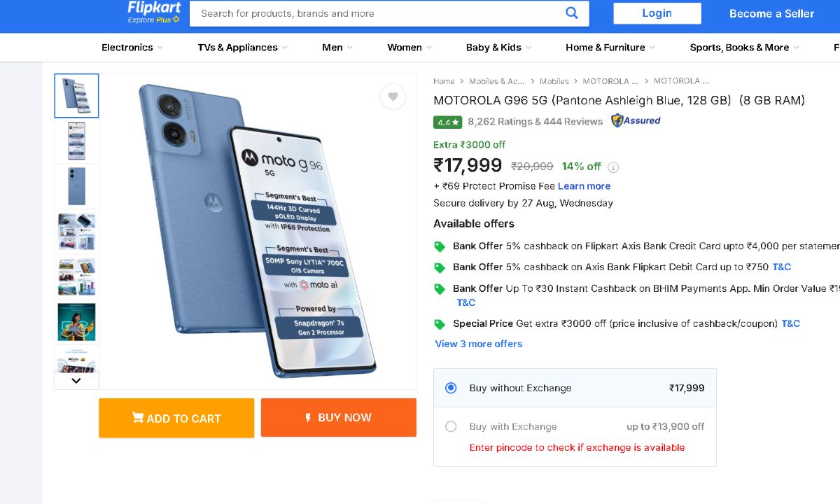Screen dimensions: 840x504
Task: Open TVs & Appliances dropdown menu
Action: click(x=242, y=48)
